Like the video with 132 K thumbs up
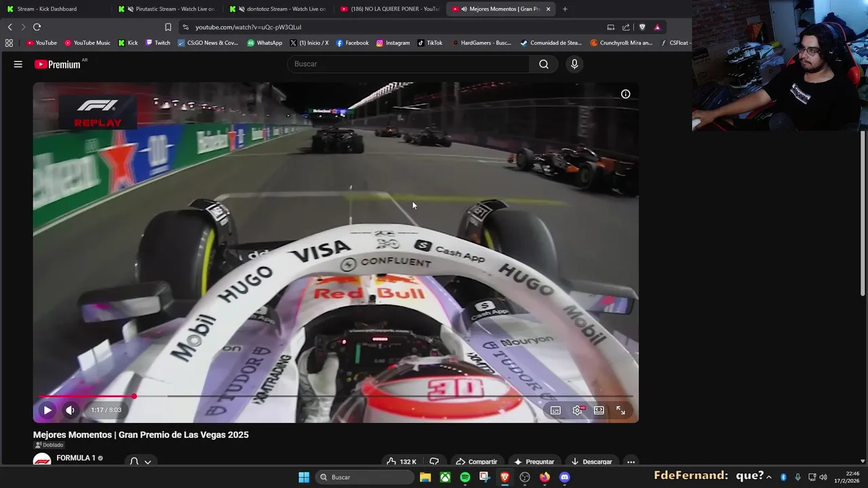868x488 pixels. point(401,462)
